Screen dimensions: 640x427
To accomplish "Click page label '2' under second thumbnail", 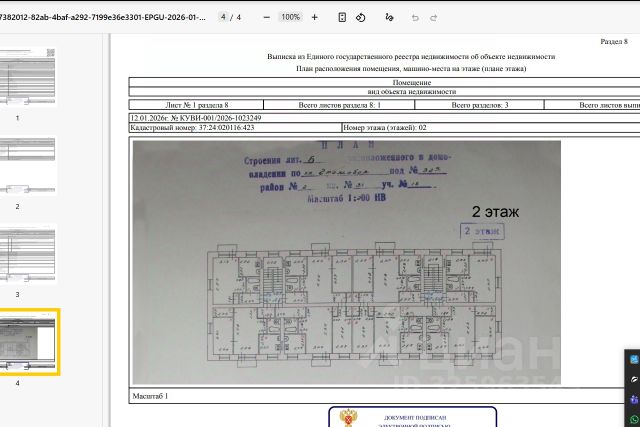I will coord(17,207).
